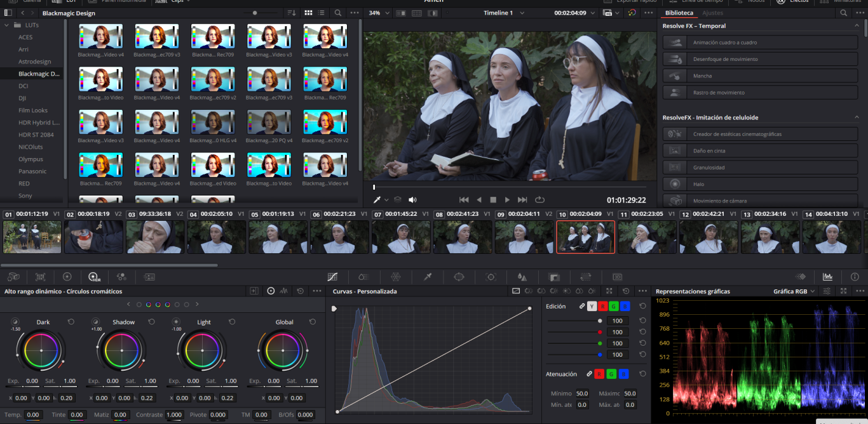Switch to Biblioteca tab
The height and width of the screenshot is (424, 868).
click(x=679, y=13)
